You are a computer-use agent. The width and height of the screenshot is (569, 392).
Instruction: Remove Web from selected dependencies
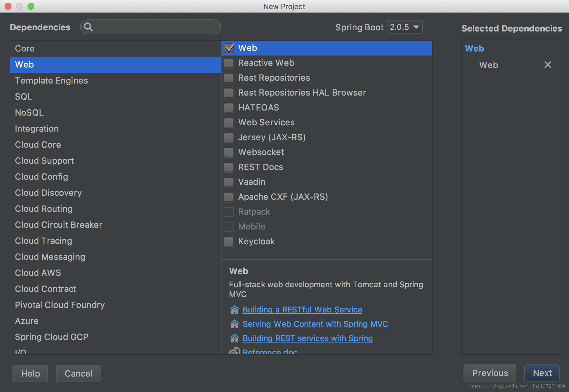[548, 65]
